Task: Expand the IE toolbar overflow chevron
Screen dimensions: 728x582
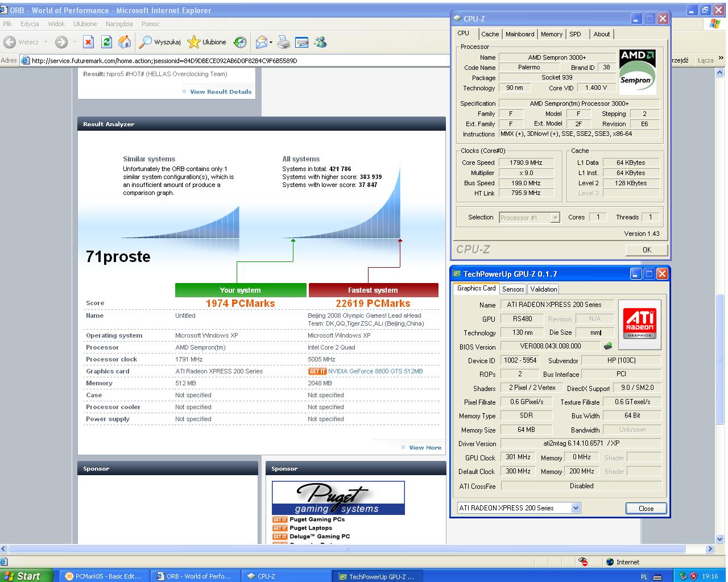Action: [x=721, y=59]
